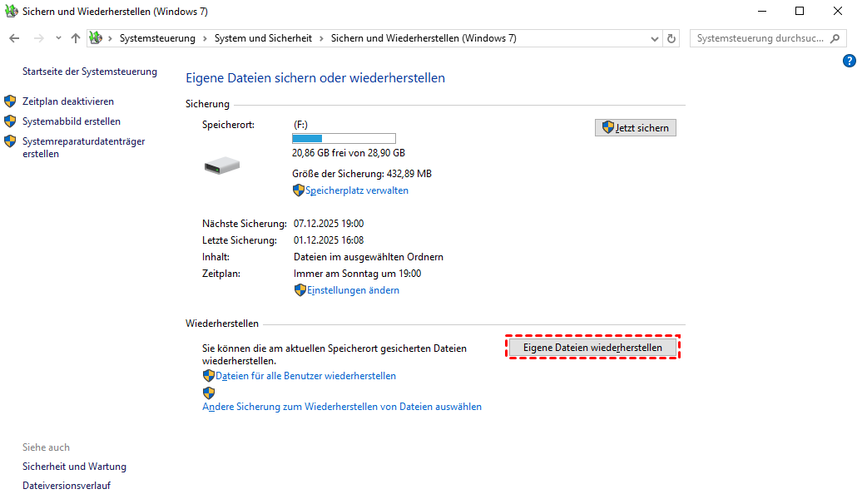Screen dimensions: 857x504
Task: Click the Control Panel address bar icon
Action: (96, 38)
